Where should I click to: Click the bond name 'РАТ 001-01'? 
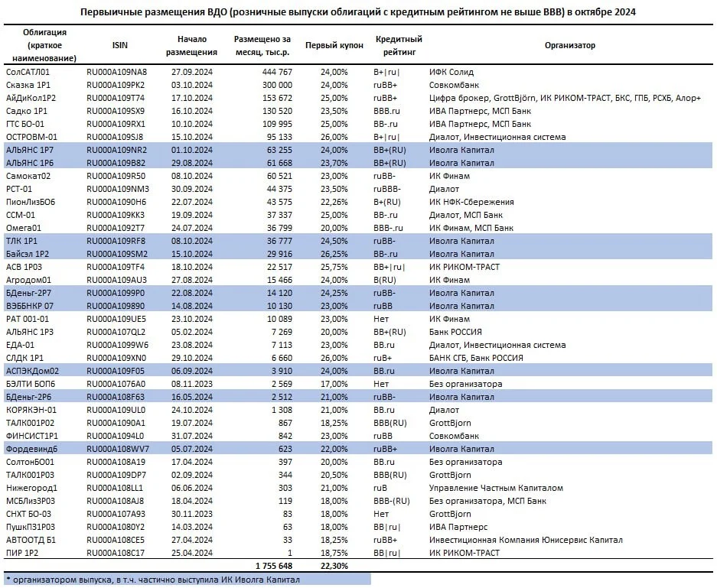(x=28, y=319)
